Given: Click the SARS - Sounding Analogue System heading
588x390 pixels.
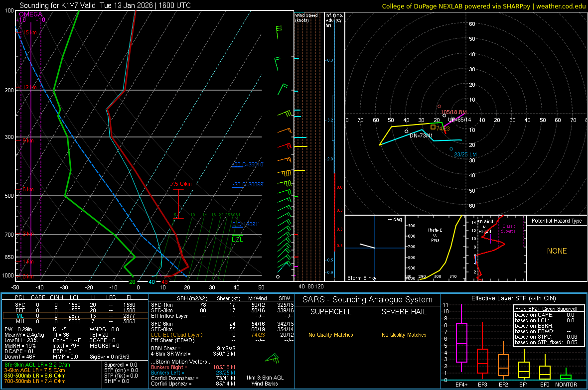Looking at the screenshot, I should 368,300.
